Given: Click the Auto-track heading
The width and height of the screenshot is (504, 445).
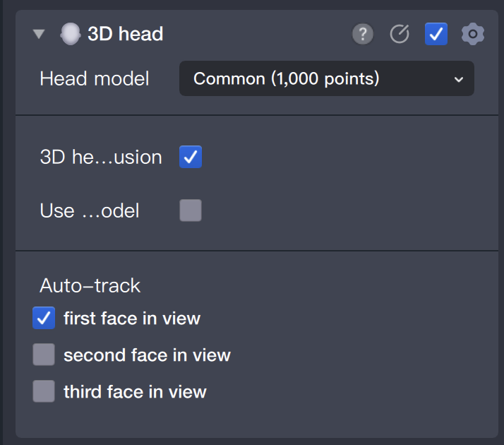Looking at the screenshot, I should click(x=90, y=285).
